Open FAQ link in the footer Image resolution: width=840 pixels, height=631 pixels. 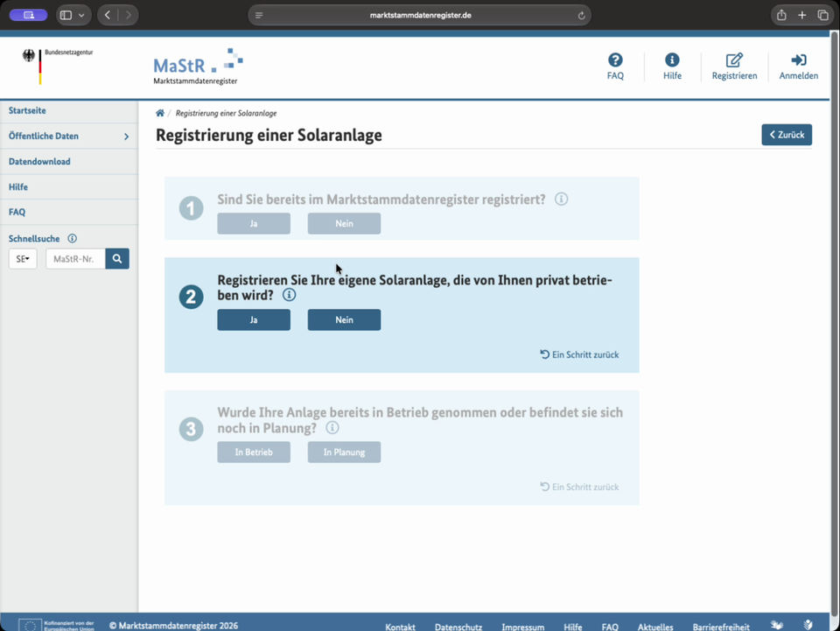610,627
